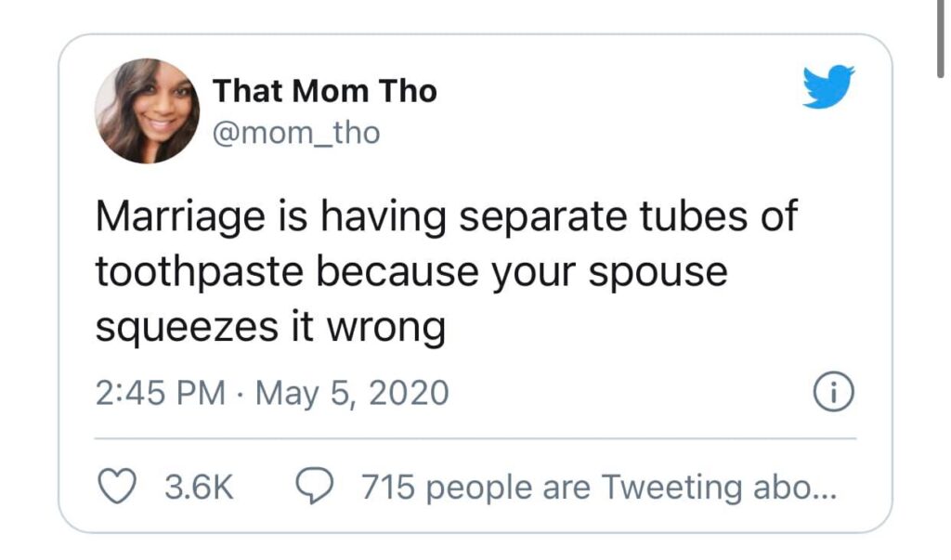Open the @mom_tho handle link
This screenshot has height=560, width=951.
click(x=296, y=133)
